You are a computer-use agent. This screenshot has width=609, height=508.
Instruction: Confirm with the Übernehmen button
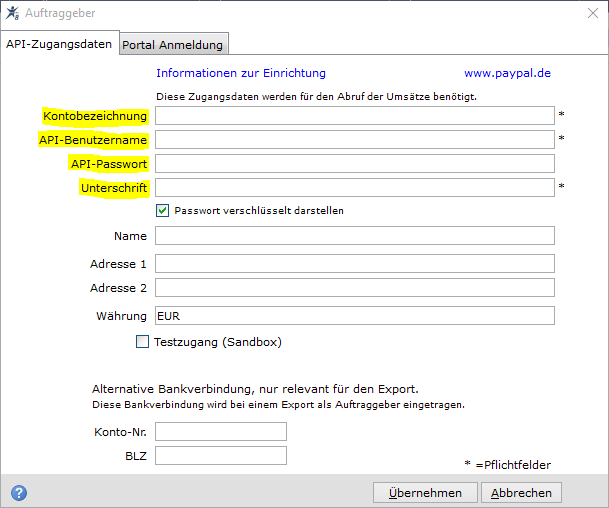point(425,493)
